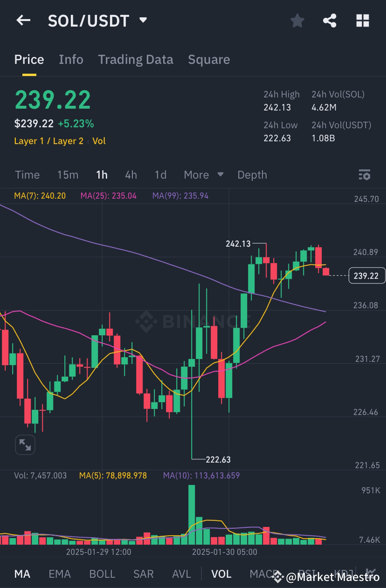Switch to the 4h timeframe
This screenshot has width=386, height=588.
(x=131, y=174)
